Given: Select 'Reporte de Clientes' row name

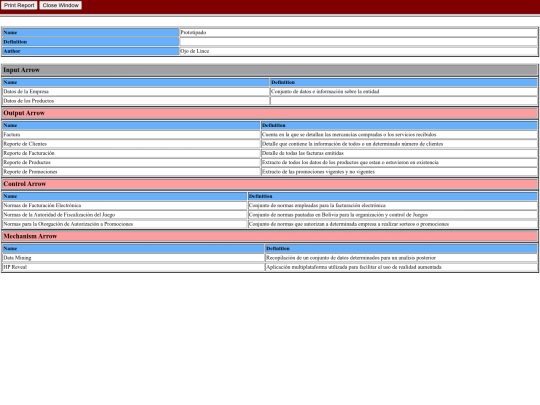Looking at the screenshot, I should click(131, 144).
